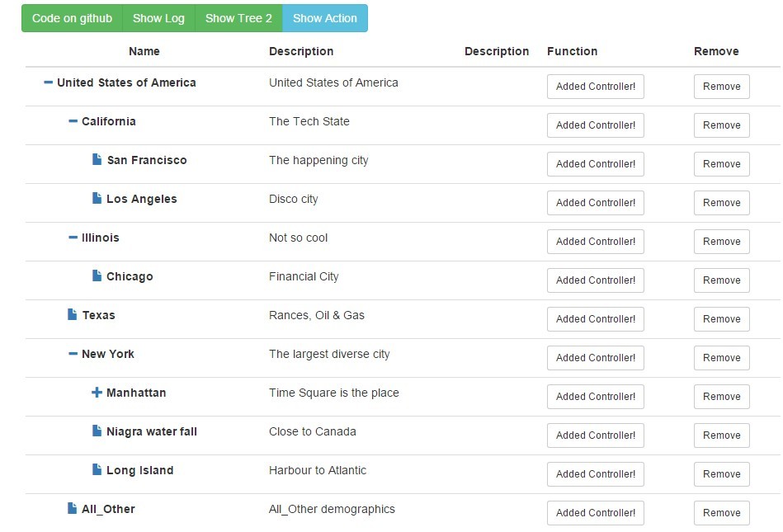Click the leaf icon next to Texas
783x532 pixels.
[72, 315]
